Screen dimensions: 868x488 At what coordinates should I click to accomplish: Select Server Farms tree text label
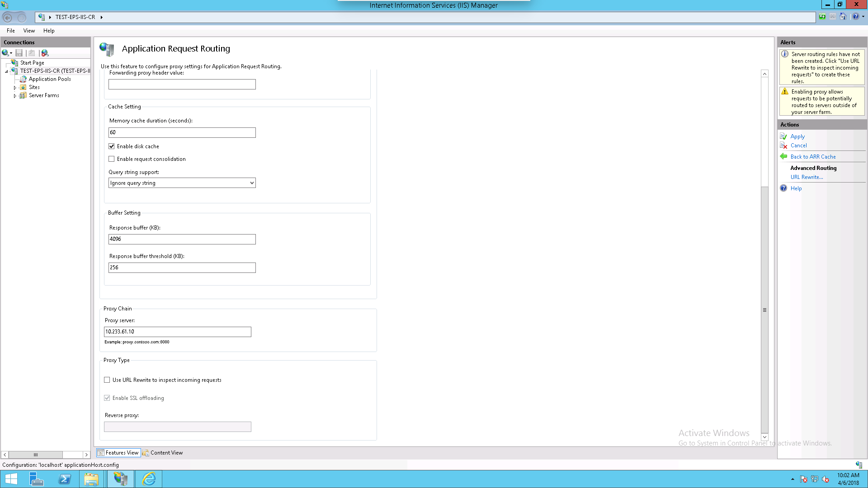[x=44, y=95]
